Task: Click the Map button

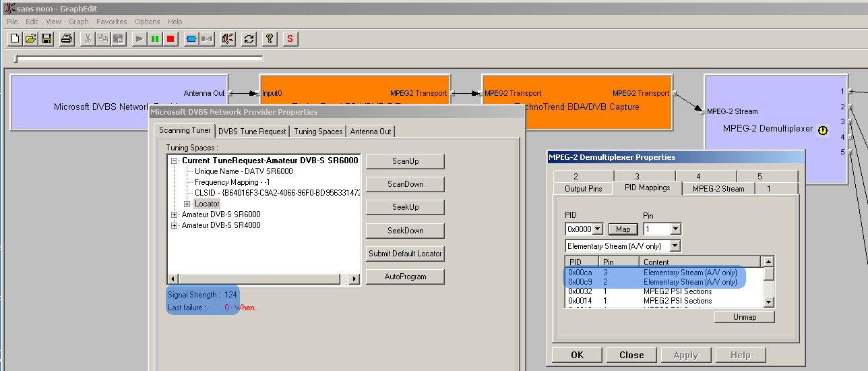Action: point(623,229)
